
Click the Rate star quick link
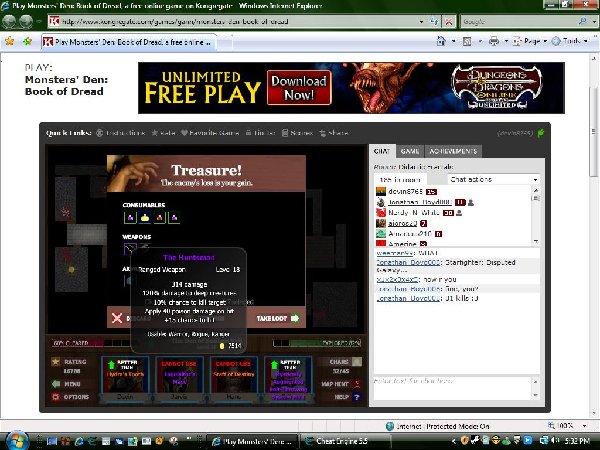(163, 133)
